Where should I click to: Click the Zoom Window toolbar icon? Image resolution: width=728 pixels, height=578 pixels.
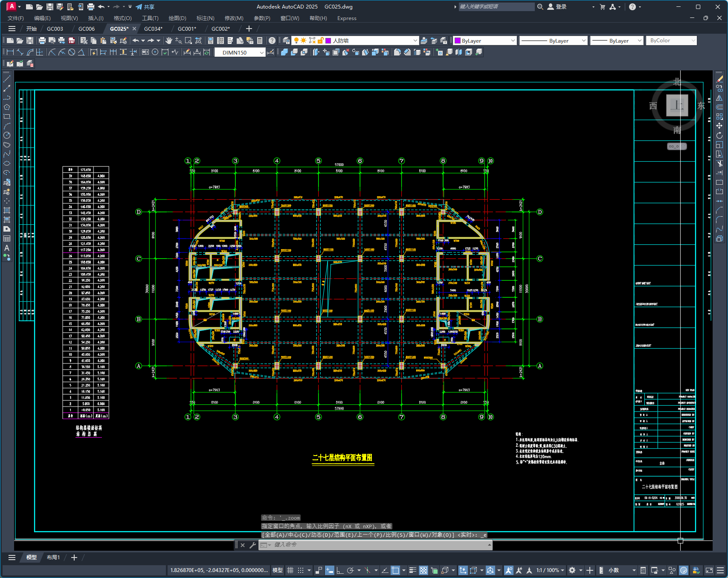click(x=189, y=41)
